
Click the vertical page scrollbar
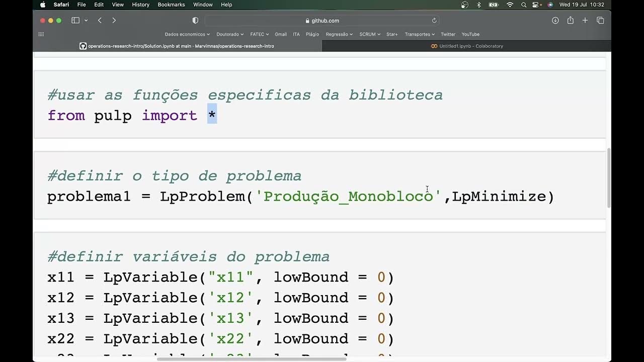point(609,177)
